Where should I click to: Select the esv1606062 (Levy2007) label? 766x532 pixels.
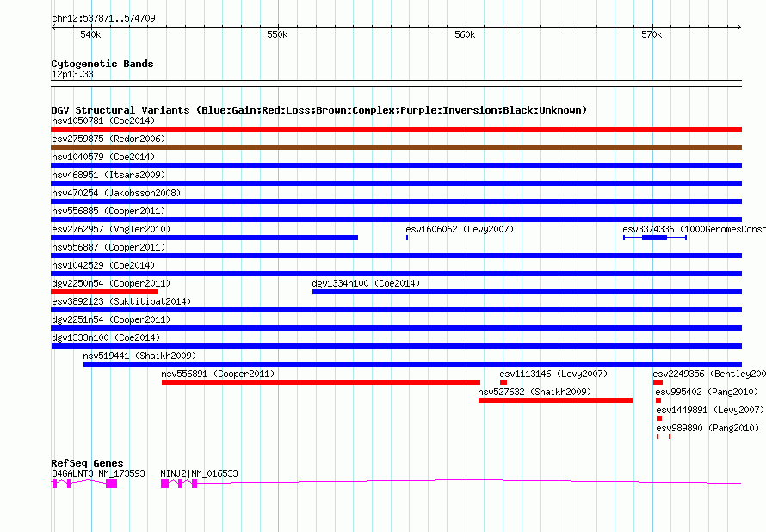tap(460, 229)
